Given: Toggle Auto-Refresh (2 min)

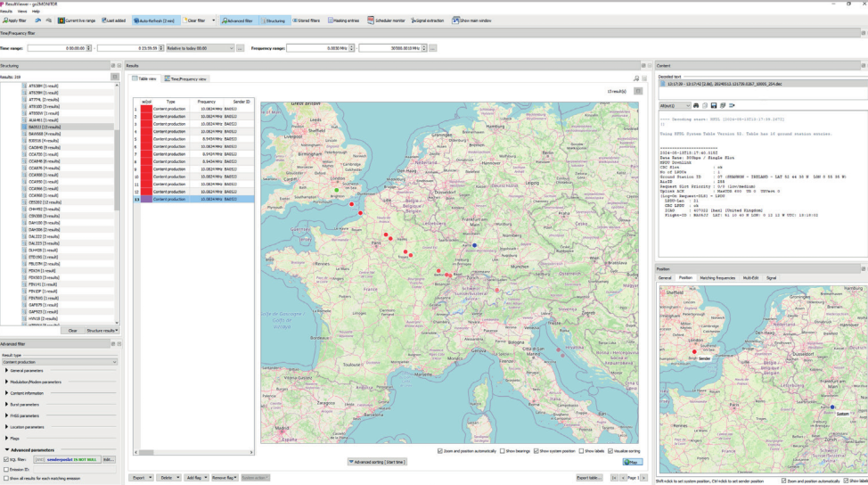Looking at the screenshot, I should click(156, 20).
